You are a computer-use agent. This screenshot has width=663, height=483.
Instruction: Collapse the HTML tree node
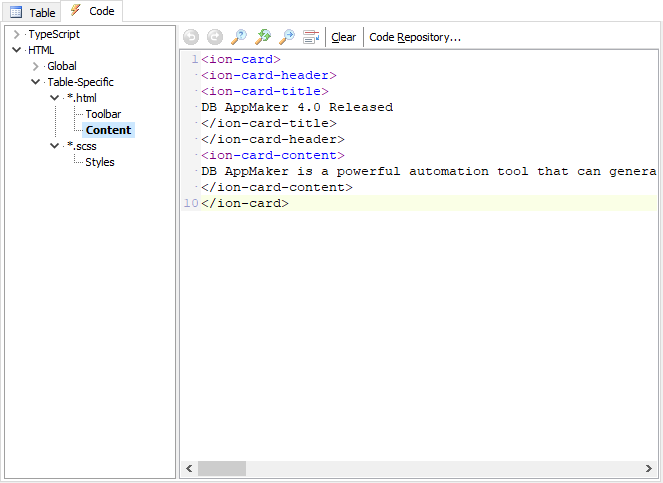pyautogui.click(x=16, y=50)
